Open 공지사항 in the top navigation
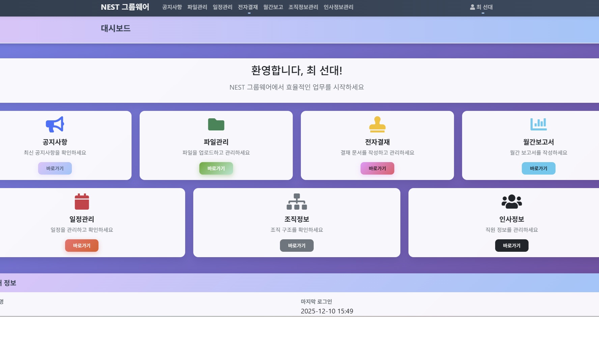This screenshot has width=599, height=364. [x=172, y=7]
